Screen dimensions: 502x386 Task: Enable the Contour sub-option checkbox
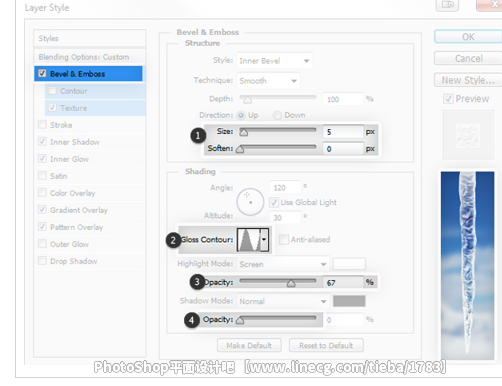click(x=52, y=91)
